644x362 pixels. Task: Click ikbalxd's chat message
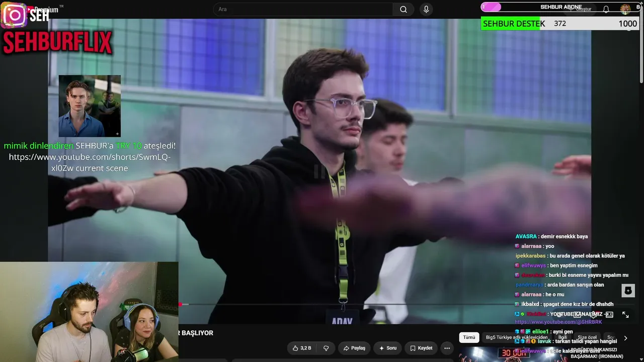[564, 304]
